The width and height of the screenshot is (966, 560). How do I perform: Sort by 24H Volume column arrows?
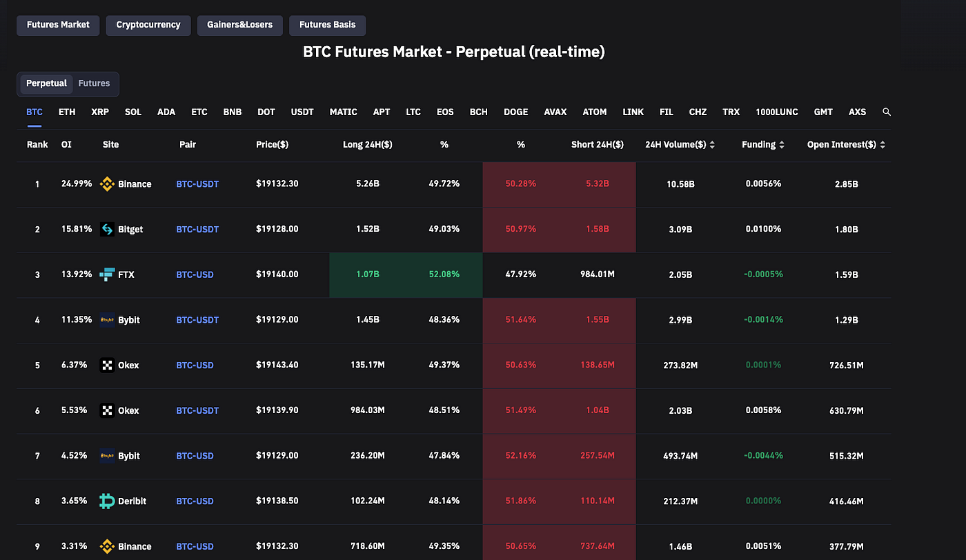tap(711, 145)
